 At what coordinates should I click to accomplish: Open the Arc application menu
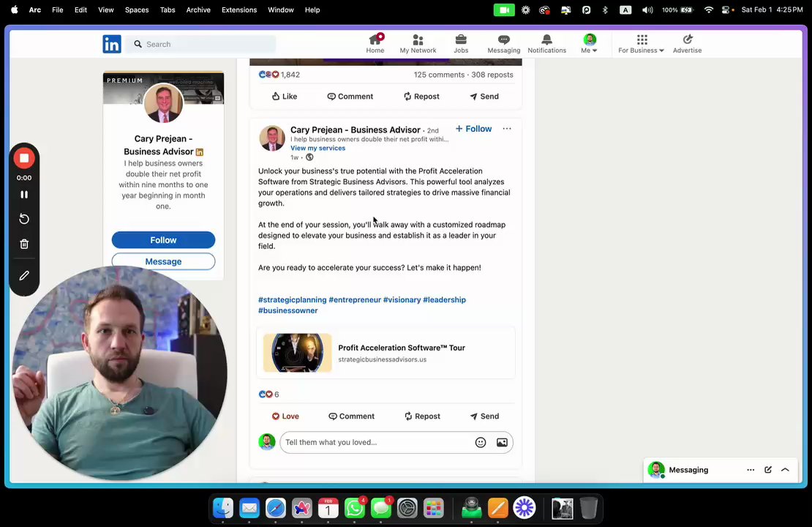tap(34, 10)
